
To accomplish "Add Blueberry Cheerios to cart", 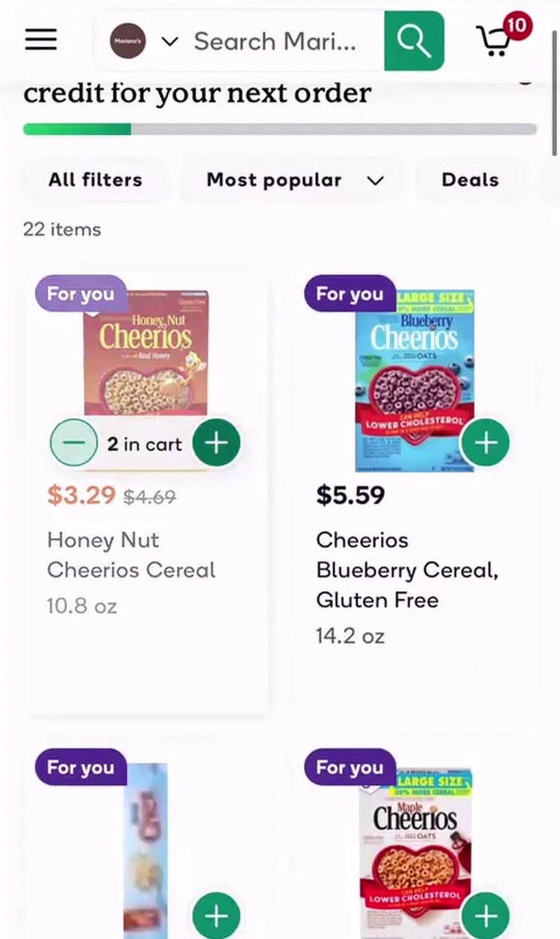I will (485, 442).
